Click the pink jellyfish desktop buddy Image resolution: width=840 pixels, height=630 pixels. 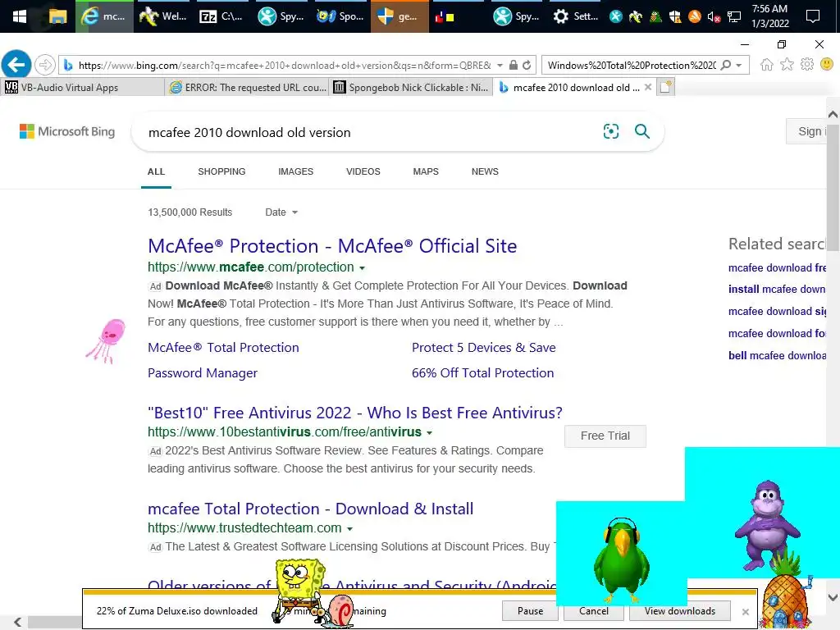pyautogui.click(x=107, y=340)
